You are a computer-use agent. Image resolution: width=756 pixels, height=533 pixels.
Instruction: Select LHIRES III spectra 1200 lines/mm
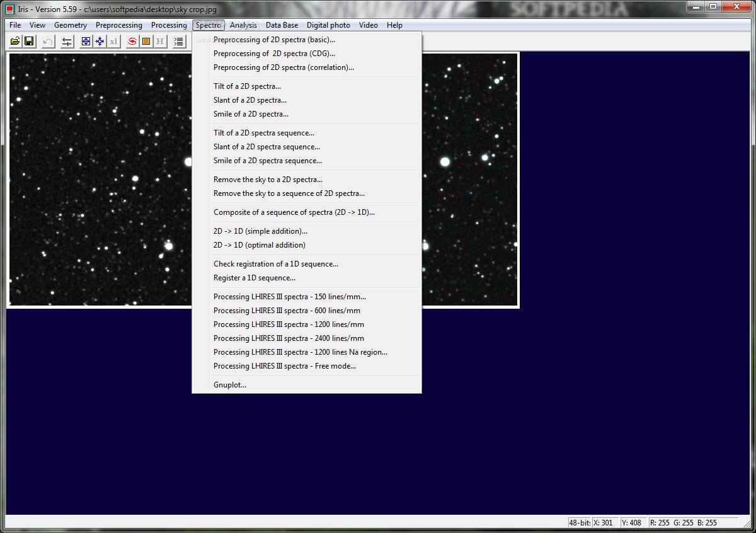(307, 324)
